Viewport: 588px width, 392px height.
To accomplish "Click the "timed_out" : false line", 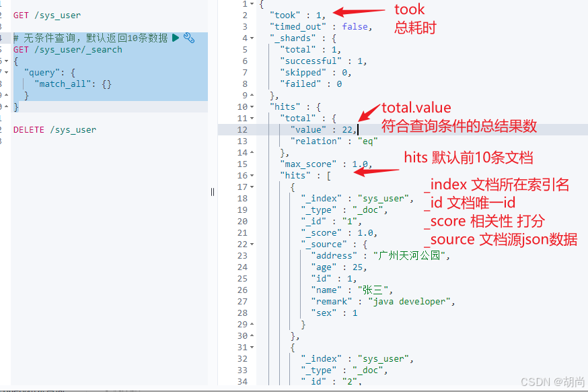I will tap(321, 27).
